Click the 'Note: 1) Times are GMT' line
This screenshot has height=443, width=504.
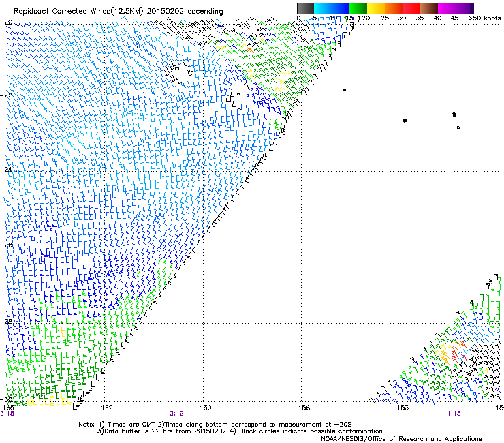pyautogui.click(x=215, y=425)
